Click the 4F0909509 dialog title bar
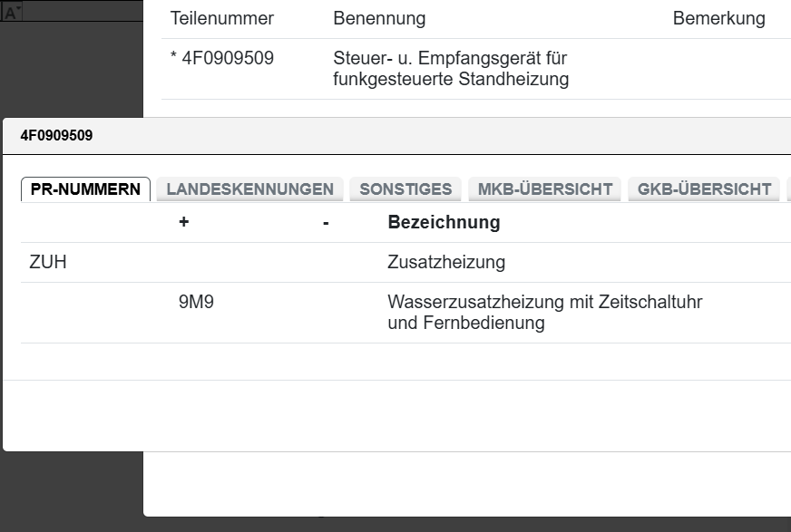This screenshot has height=532, width=791. [x=58, y=134]
